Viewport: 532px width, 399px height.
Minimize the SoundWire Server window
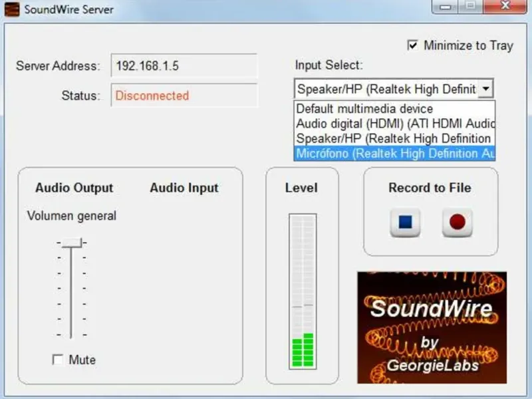point(445,6)
